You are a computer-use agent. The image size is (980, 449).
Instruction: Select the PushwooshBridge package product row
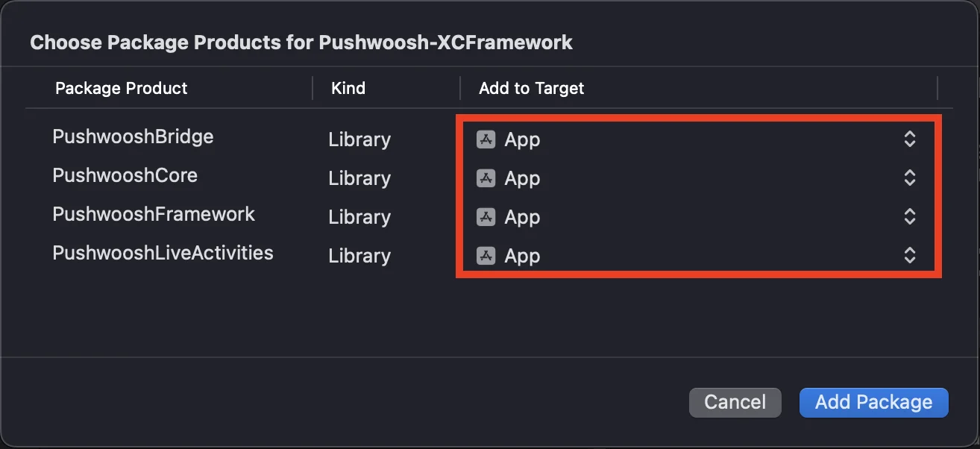pos(133,137)
